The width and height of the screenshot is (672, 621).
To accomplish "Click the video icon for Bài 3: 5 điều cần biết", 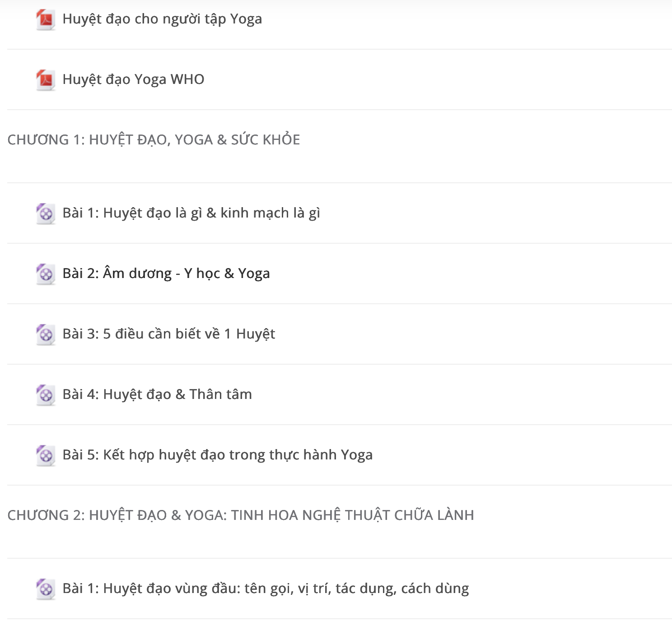I will coord(46,334).
